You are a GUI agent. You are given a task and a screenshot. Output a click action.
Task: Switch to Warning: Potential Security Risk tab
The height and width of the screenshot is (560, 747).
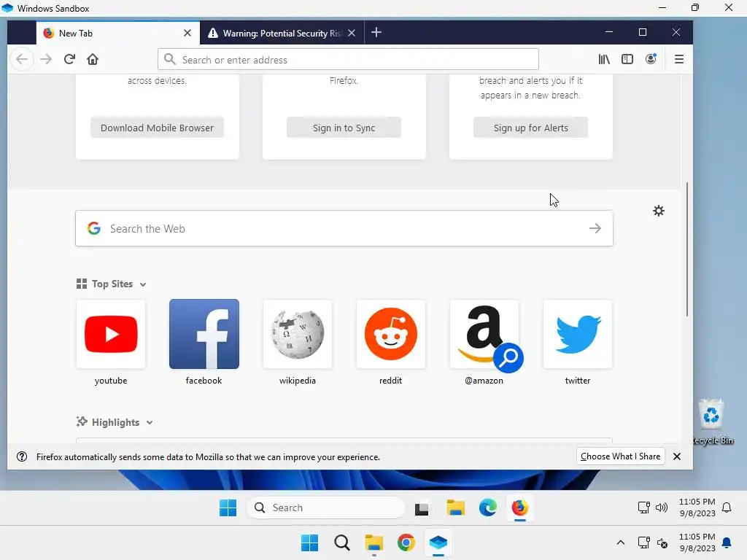[x=282, y=33]
